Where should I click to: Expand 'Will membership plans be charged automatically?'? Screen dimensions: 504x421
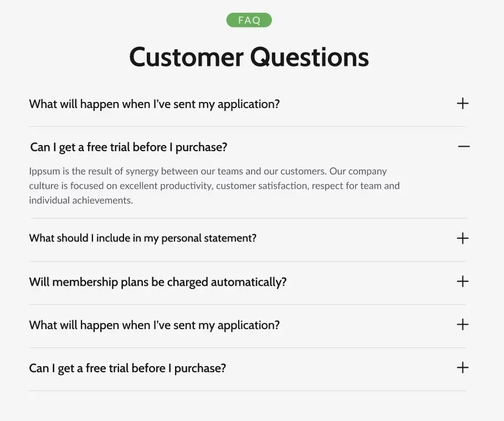[x=157, y=282]
